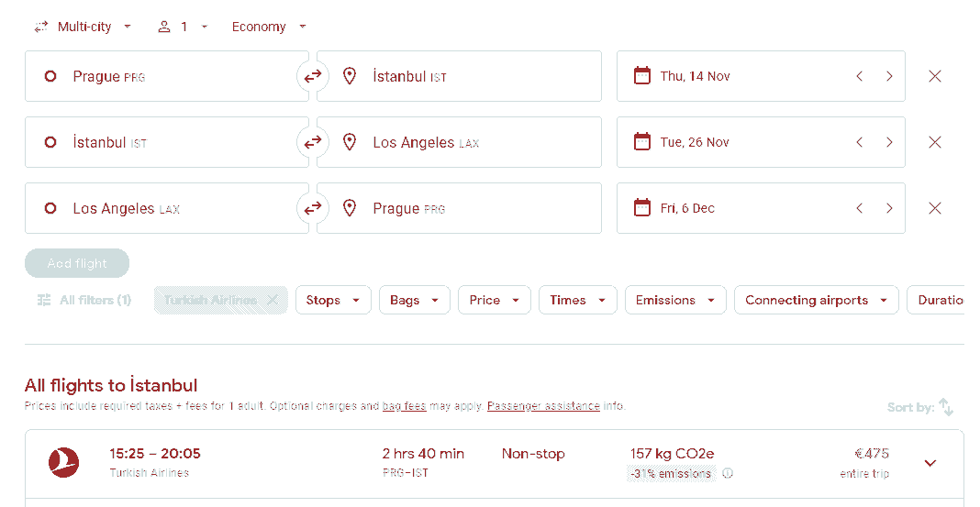This screenshot has width=980, height=507.
Task: Open the passenger count dropdown
Action: click(x=184, y=27)
